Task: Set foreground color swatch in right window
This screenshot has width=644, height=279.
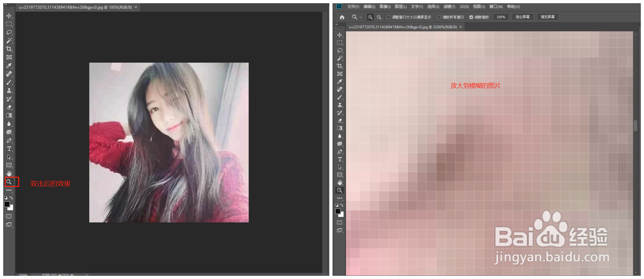Action: point(338,211)
